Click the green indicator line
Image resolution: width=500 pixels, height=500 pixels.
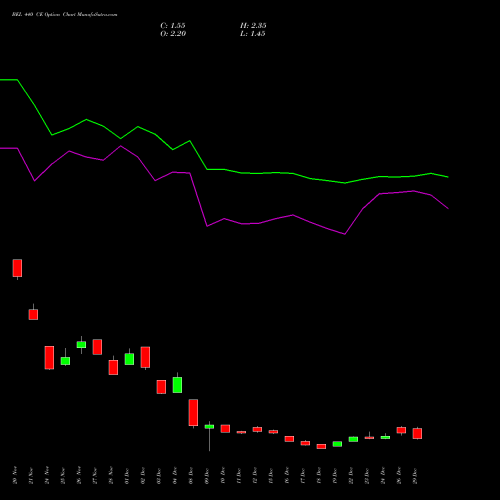click(x=224, y=170)
